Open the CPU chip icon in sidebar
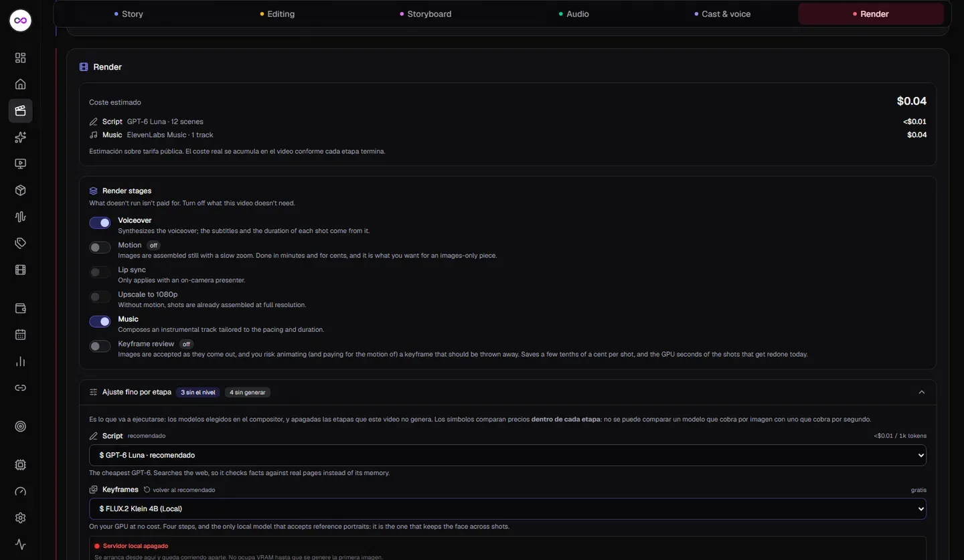Viewport: 964px width, 560px height. tap(21, 465)
